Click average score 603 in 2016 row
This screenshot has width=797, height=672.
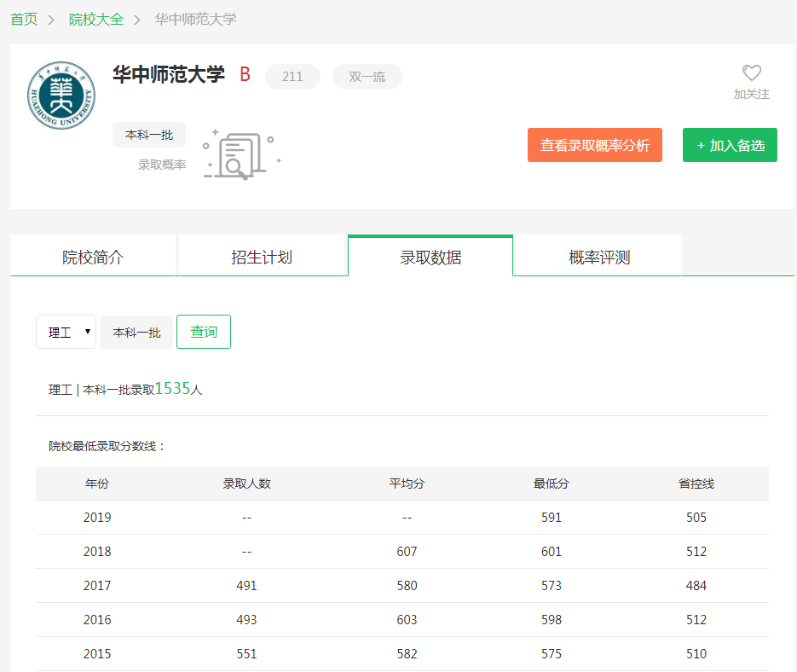pos(407,620)
